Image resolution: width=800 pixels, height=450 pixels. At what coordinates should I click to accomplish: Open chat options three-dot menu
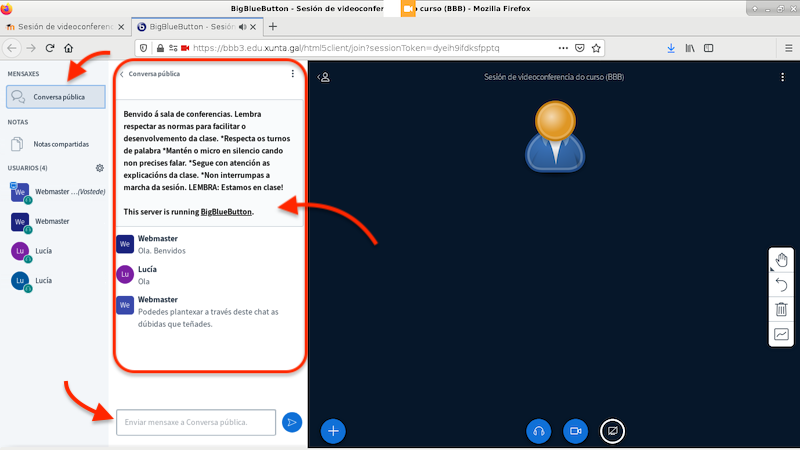coord(292,74)
